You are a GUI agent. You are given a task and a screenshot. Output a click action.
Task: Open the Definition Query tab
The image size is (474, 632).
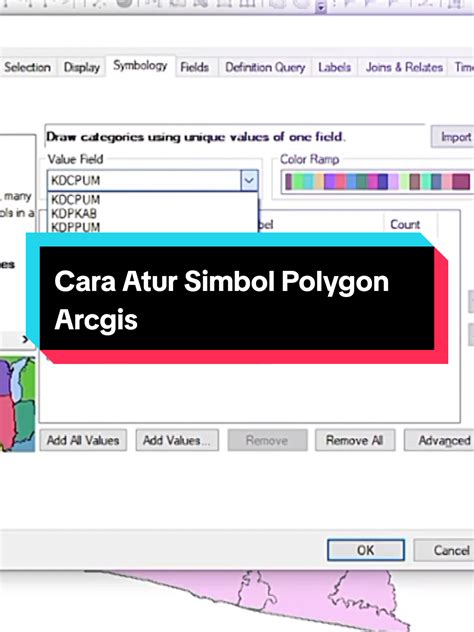click(x=265, y=67)
